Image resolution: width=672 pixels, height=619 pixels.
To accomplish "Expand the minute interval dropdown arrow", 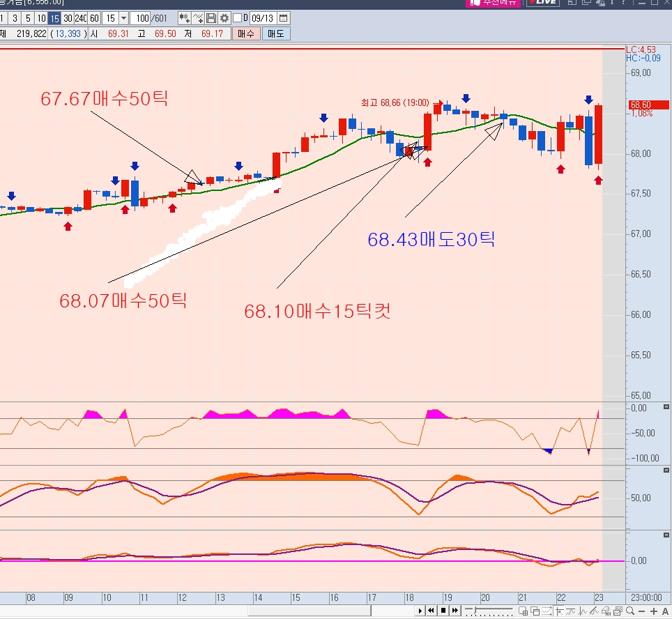I will point(123,18).
